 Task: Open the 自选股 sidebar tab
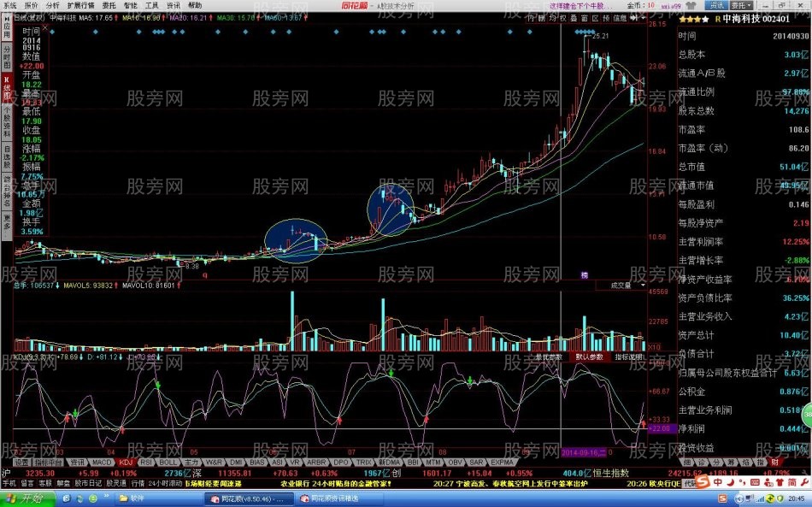(7, 157)
